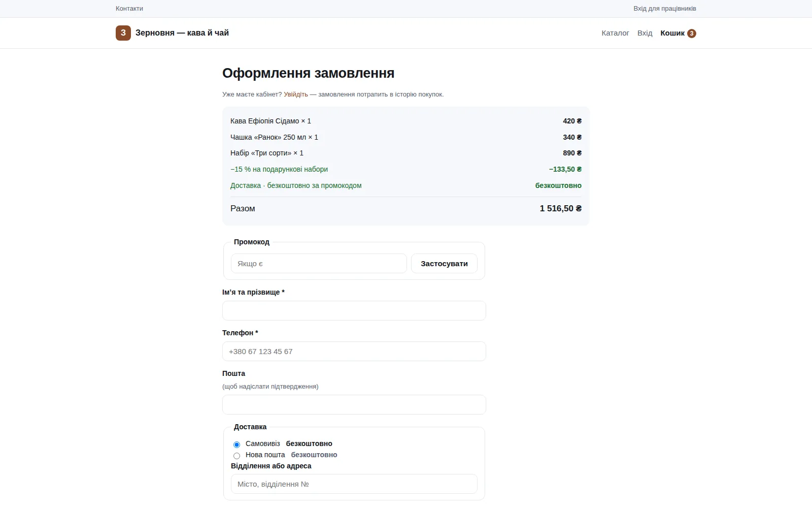Open the Кошик cart menu item
The height and width of the screenshot is (508, 812).
(678, 33)
